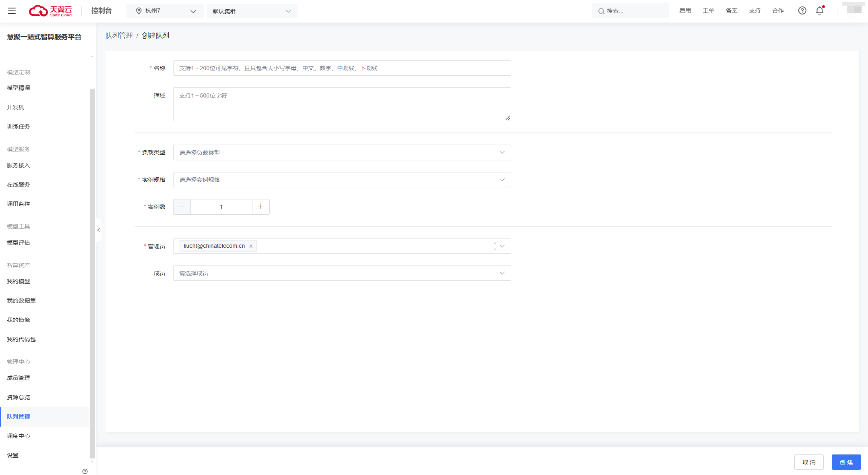This screenshot has width=868, height=475.
Task: Expand the 管理员 selector arrow
Action: click(502, 246)
